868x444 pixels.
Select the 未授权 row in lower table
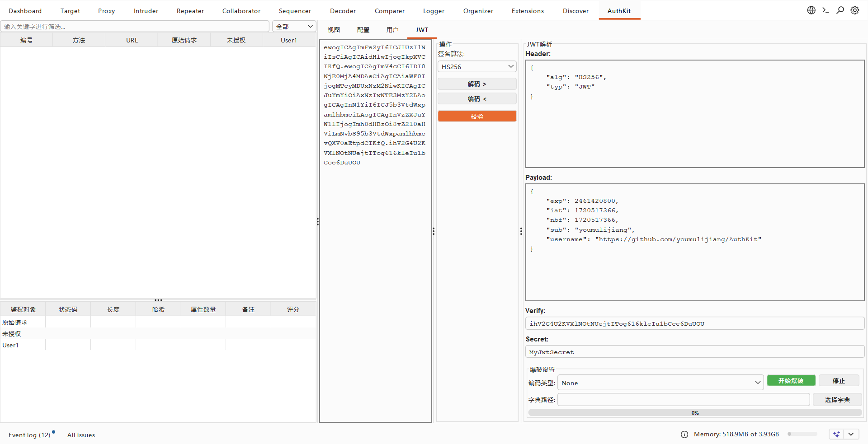tap(158, 333)
